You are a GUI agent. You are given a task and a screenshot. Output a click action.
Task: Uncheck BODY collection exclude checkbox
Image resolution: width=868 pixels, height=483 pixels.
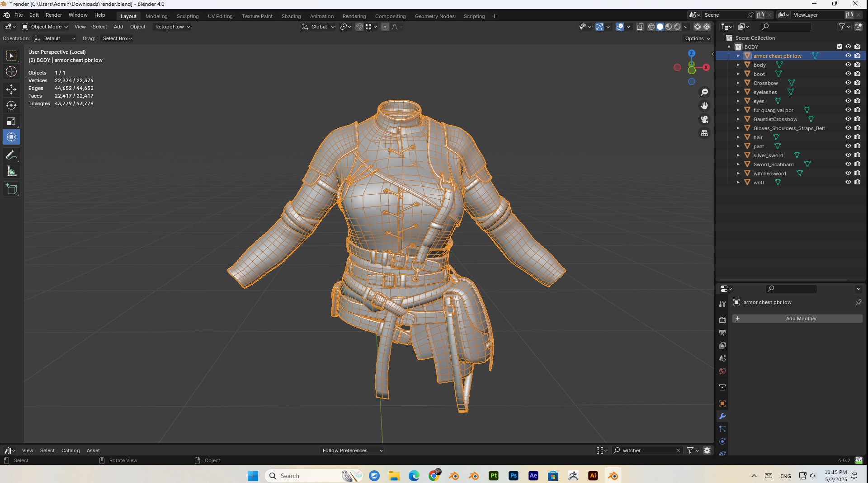click(x=840, y=47)
